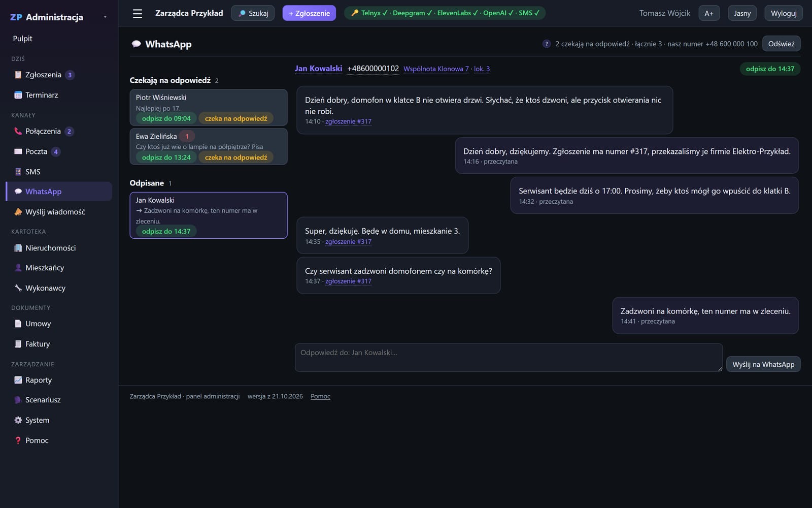The width and height of the screenshot is (812, 508).
Task: Click the Odśwież refresh button
Action: [x=781, y=44]
